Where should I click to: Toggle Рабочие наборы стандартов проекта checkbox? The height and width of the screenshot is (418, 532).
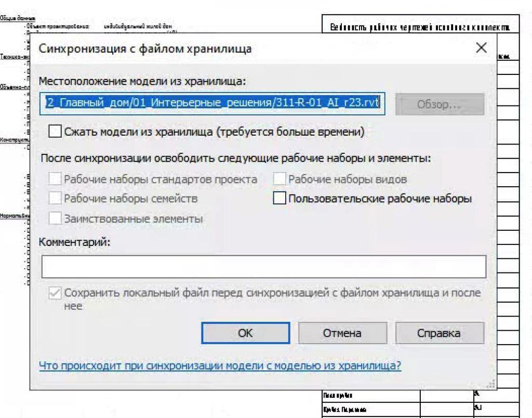(55, 179)
